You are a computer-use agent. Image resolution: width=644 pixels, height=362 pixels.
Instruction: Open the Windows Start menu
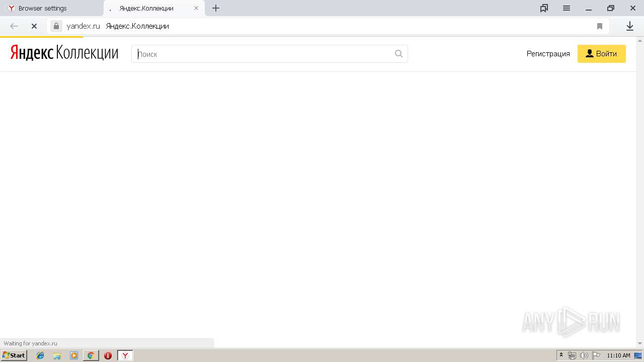click(x=14, y=355)
